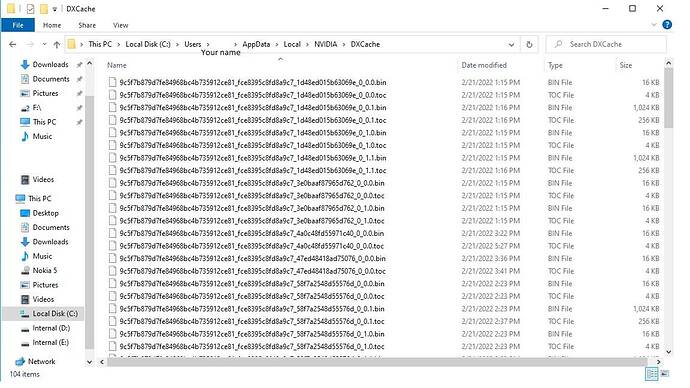The height and width of the screenshot is (388, 690).
Task: Open the Help question mark icon
Action: tap(667, 25)
